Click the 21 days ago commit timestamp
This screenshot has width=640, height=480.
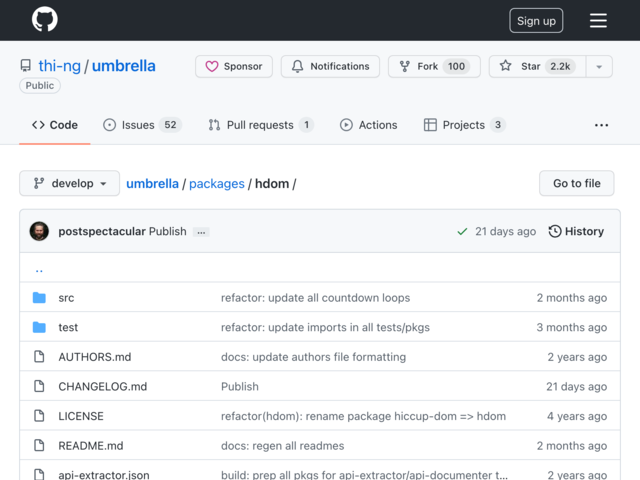tap(505, 231)
